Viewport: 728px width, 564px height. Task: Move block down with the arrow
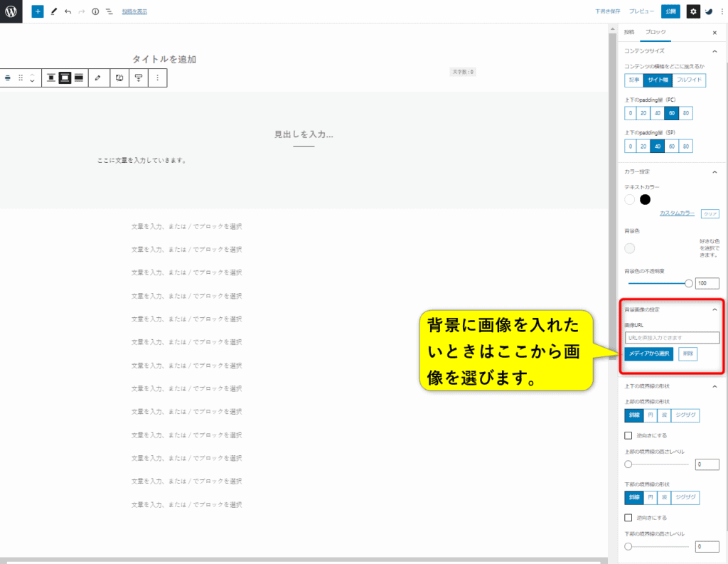pos(32,81)
